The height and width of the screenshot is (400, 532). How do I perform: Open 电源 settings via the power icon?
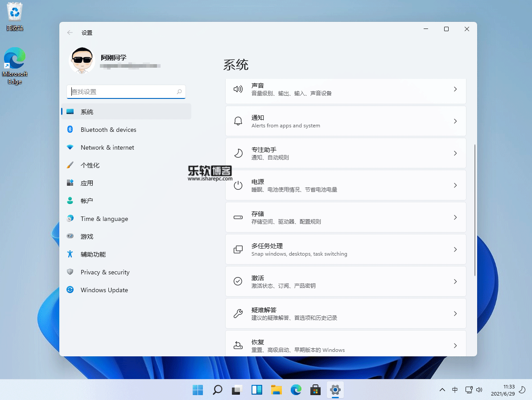tap(238, 185)
